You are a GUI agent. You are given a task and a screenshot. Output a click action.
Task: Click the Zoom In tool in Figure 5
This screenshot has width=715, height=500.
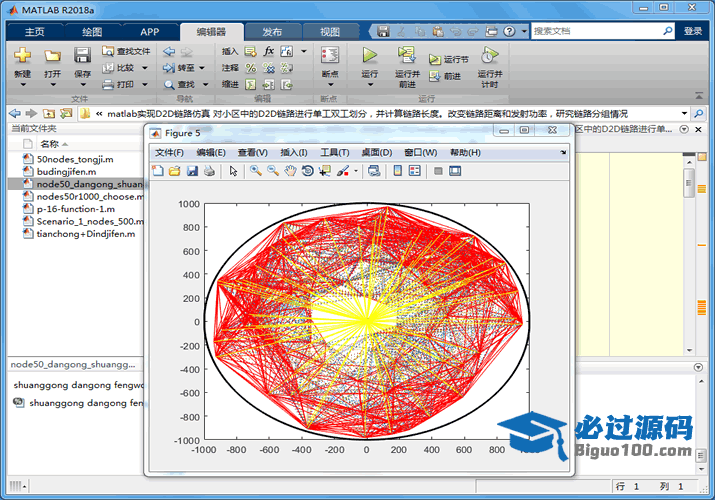(256, 171)
